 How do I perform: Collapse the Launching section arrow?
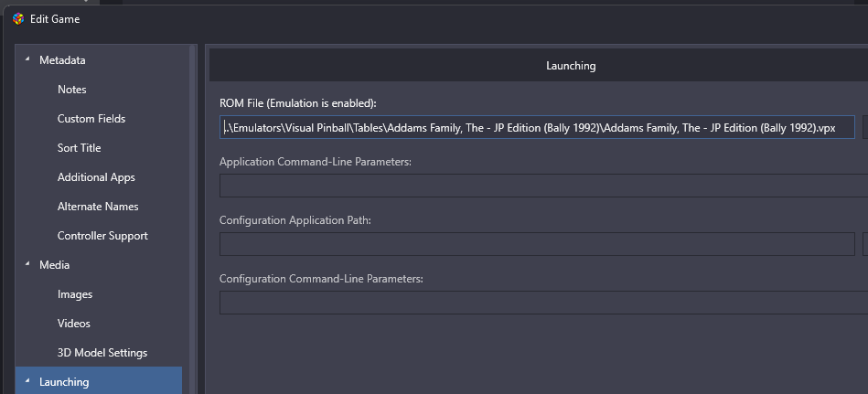27,381
